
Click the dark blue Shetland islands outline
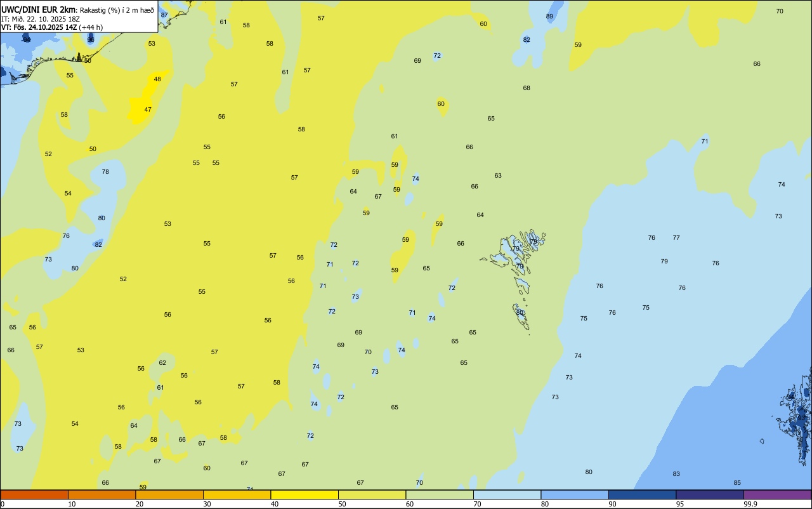[796, 416]
